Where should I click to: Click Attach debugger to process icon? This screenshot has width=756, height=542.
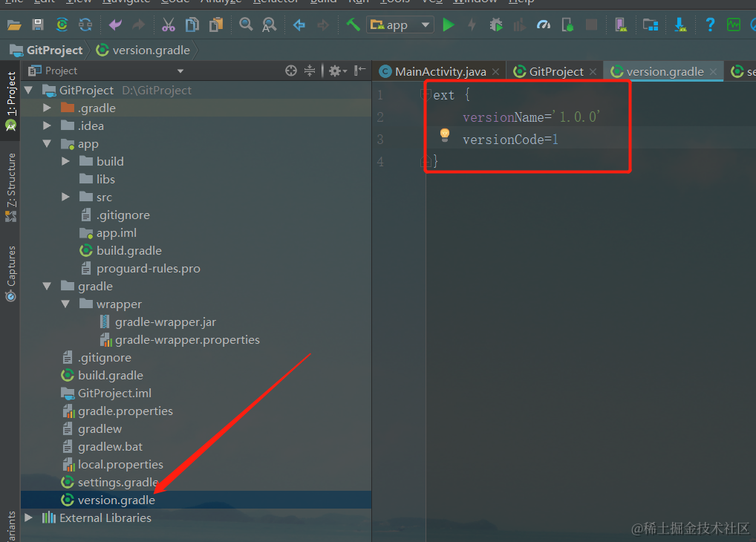(567, 25)
